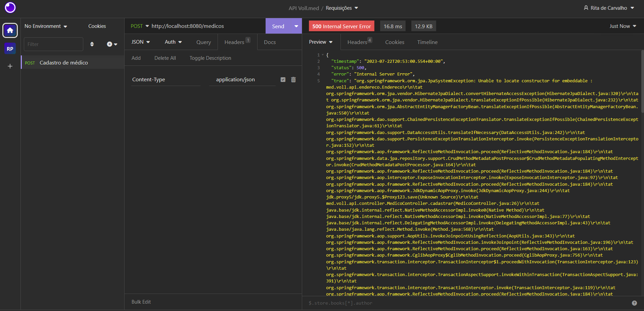The height and width of the screenshot is (311, 644).
Task: Open the create request plus dropdown
Action: coord(112,44)
